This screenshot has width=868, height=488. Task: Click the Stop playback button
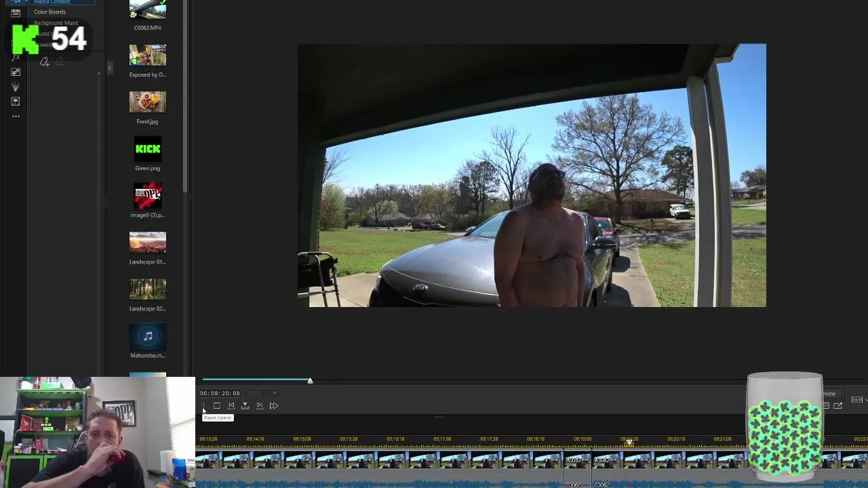[x=217, y=405]
